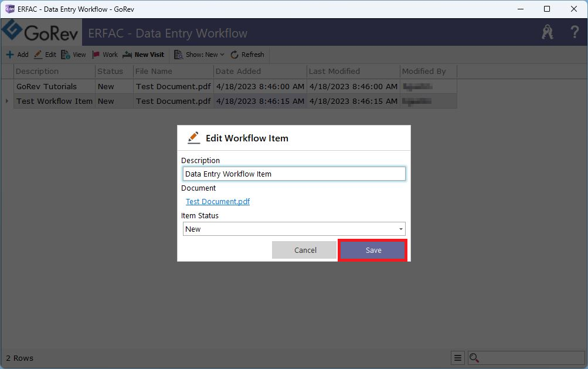Minimize the GoRev window
Viewport: 588px width, 369px height.
[x=521, y=9]
